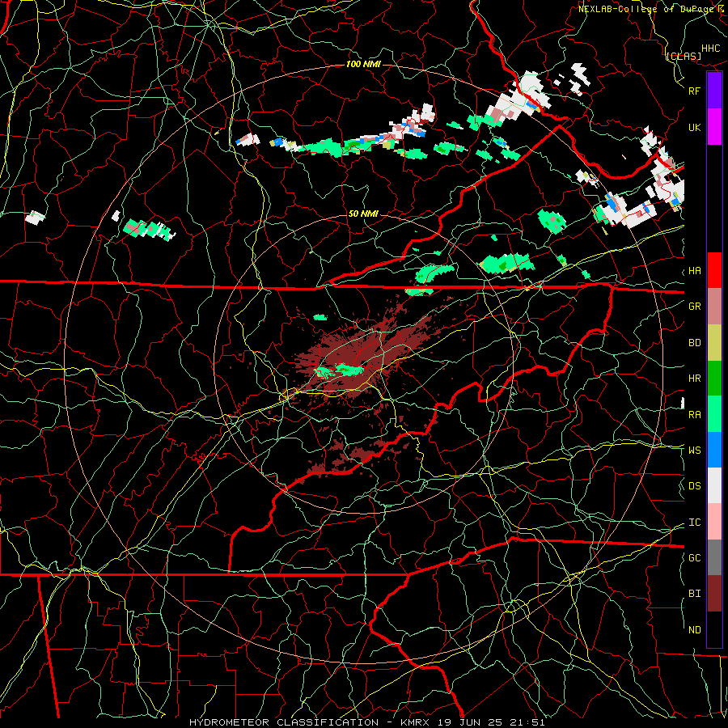Click the "100 NMI" range ring label
The width and height of the screenshot is (728, 728).
(363, 64)
